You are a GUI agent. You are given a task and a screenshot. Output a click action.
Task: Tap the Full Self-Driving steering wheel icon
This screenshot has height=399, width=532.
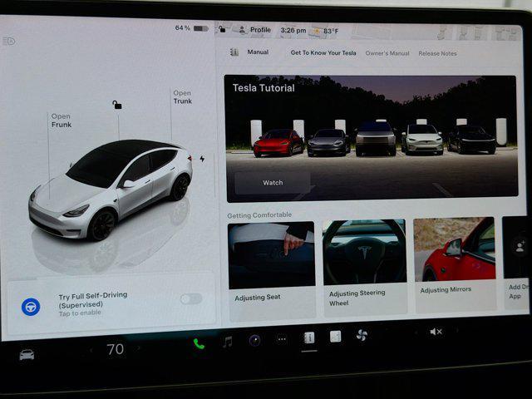pos(31,307)
